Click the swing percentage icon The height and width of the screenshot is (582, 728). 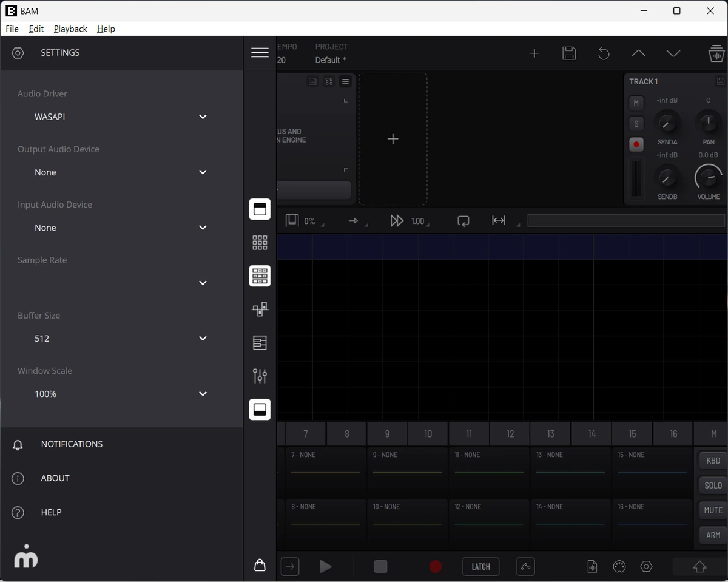[292, 220]
